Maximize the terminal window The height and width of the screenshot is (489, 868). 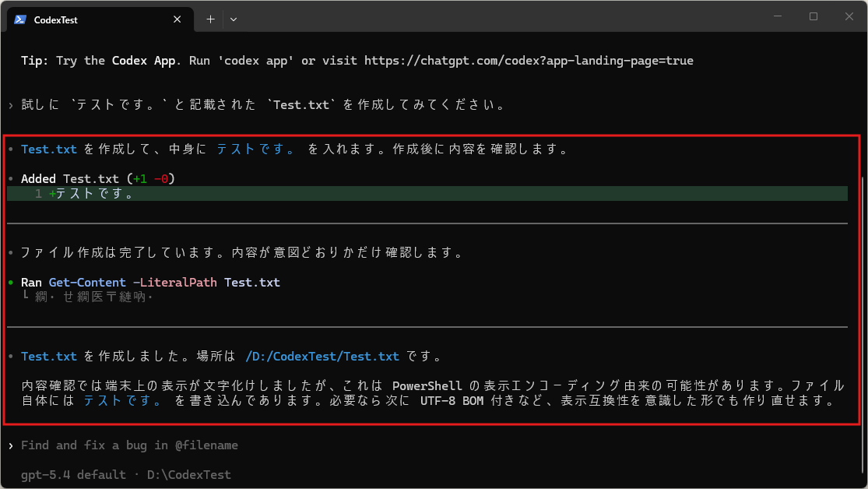click(814, 16)
